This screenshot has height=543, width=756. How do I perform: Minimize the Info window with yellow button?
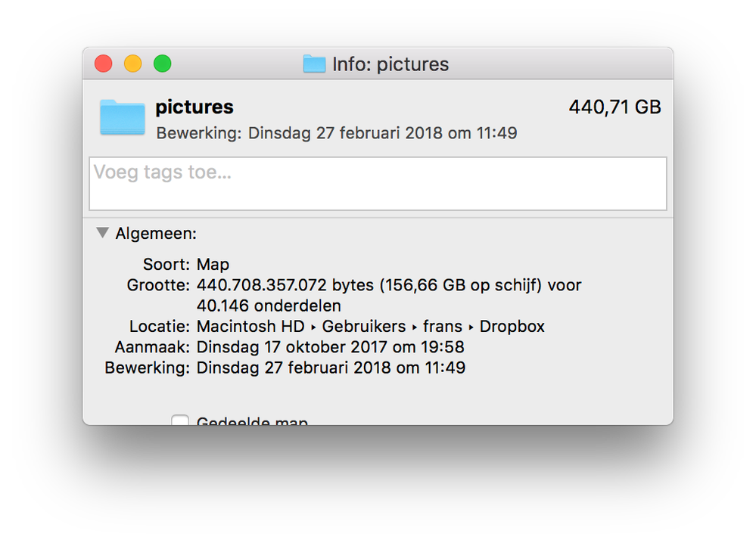(x=133, y=64)
